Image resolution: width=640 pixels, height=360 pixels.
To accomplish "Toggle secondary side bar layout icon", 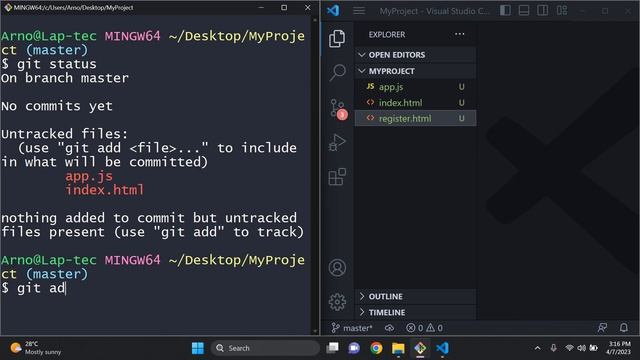I will [x=542, y=11].
